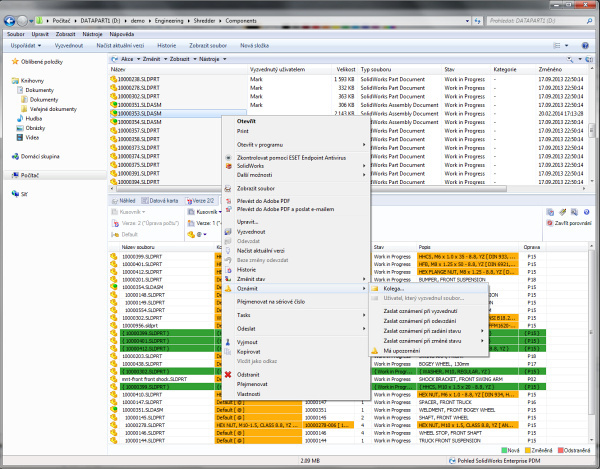Open the Akce dropdown menu
The height and width of the screenshot is (469, 600).
pos(130,59)
